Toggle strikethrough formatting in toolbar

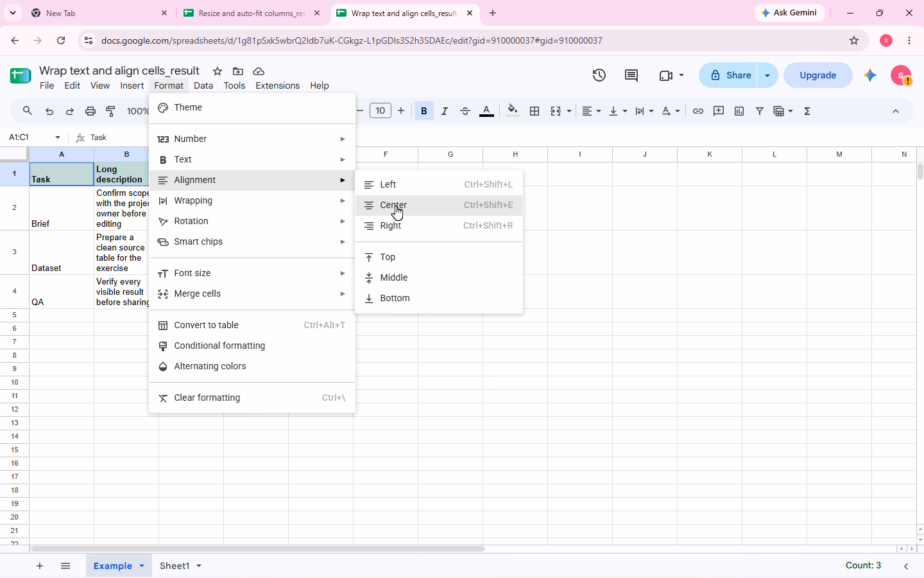(x=465, y=111)
